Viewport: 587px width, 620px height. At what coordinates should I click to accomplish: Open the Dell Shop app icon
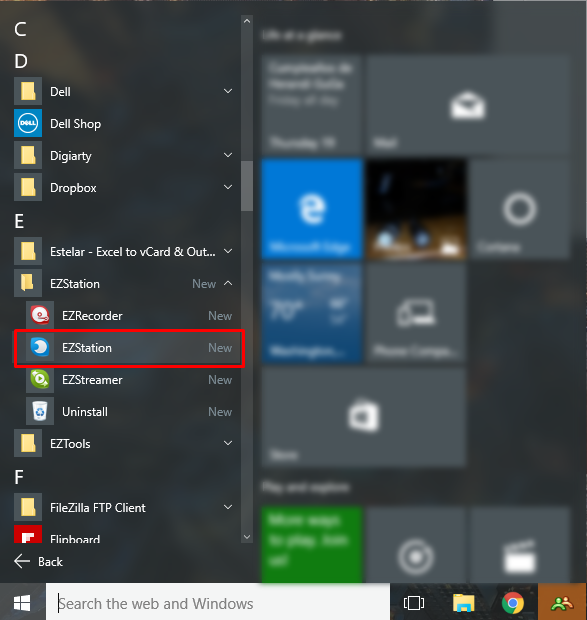(x=28, y=123)
